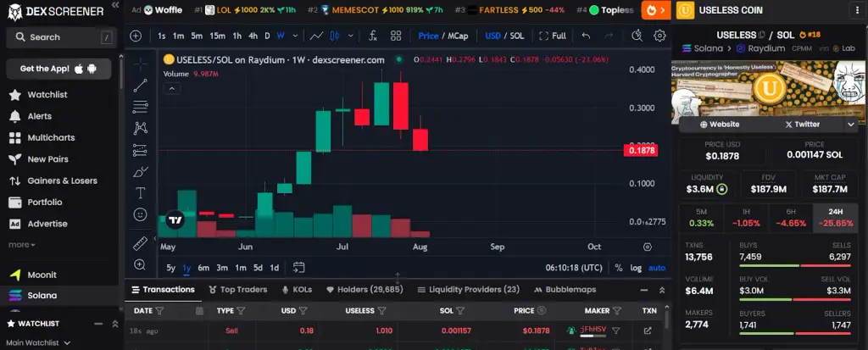Viewport: 868px width, 350px height.
Task: Activate the zoom in tool
Action: 141,264
